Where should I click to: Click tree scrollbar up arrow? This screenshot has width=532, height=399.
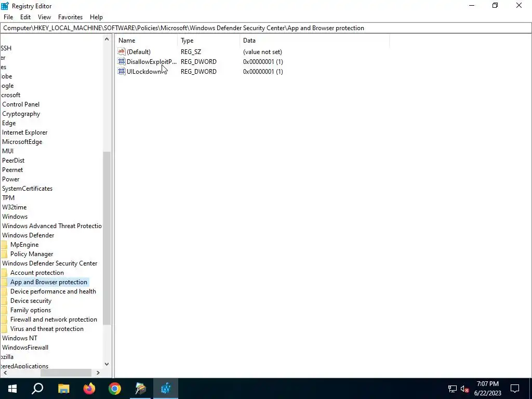[x=107, y=39]
